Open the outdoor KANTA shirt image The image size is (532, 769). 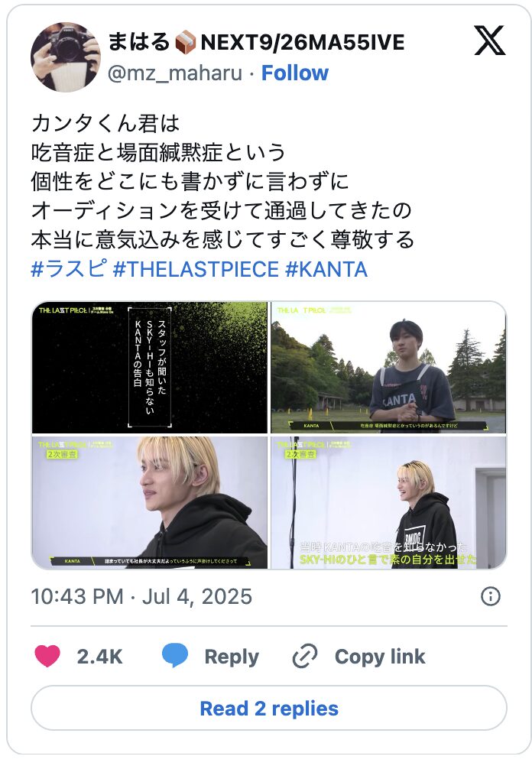388,368
